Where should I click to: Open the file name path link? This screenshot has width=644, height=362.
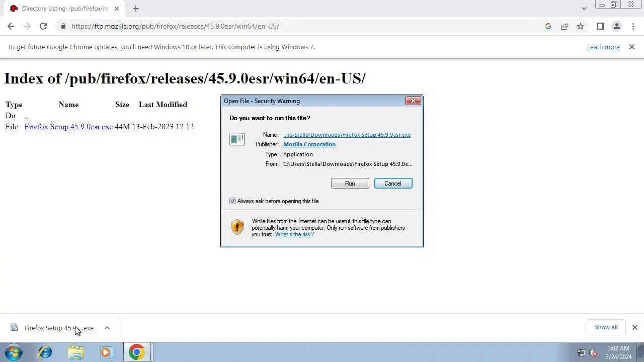click(x=347, y=135)
